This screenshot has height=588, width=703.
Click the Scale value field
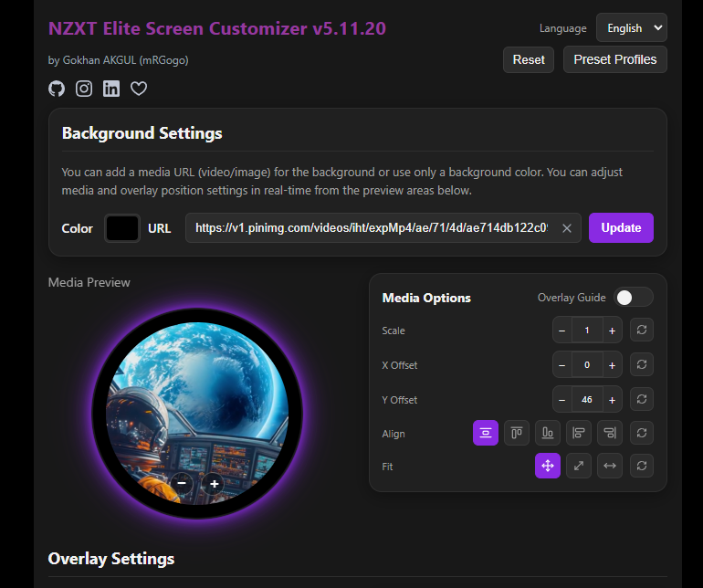587,331
